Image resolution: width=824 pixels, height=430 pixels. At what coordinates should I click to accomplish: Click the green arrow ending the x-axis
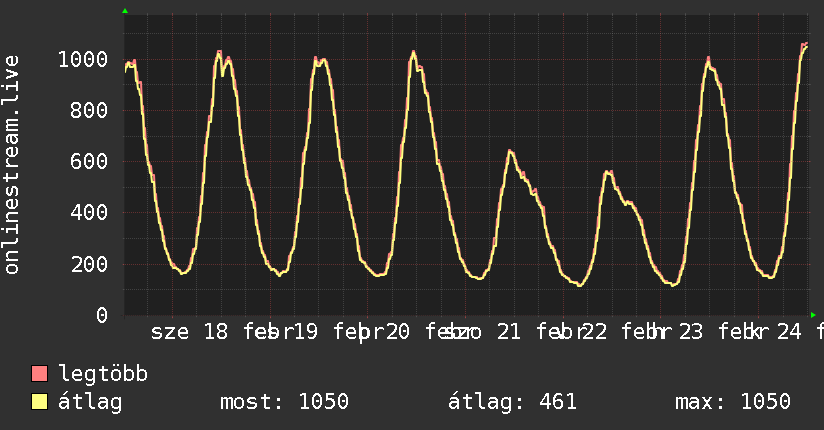[x=813, y=315]
